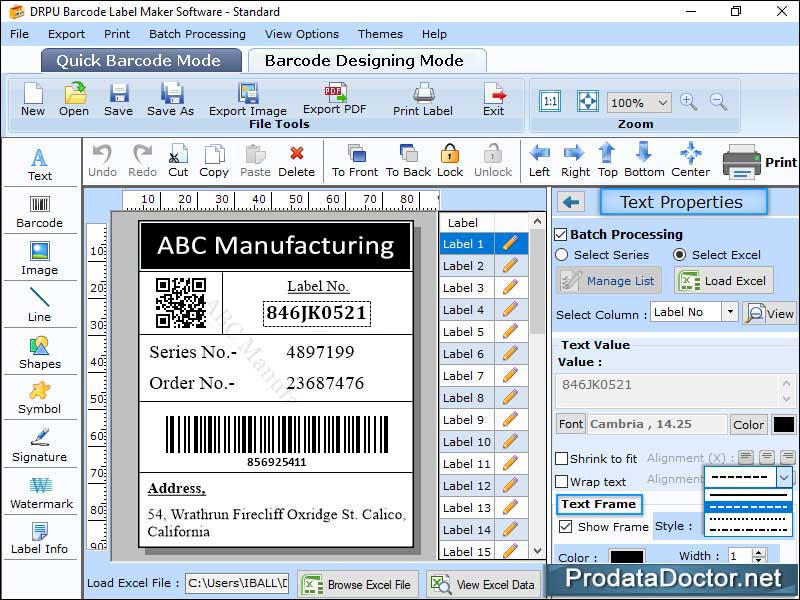Center align the selected object
Screen dimensions: 800x600
tap(690, 158)
